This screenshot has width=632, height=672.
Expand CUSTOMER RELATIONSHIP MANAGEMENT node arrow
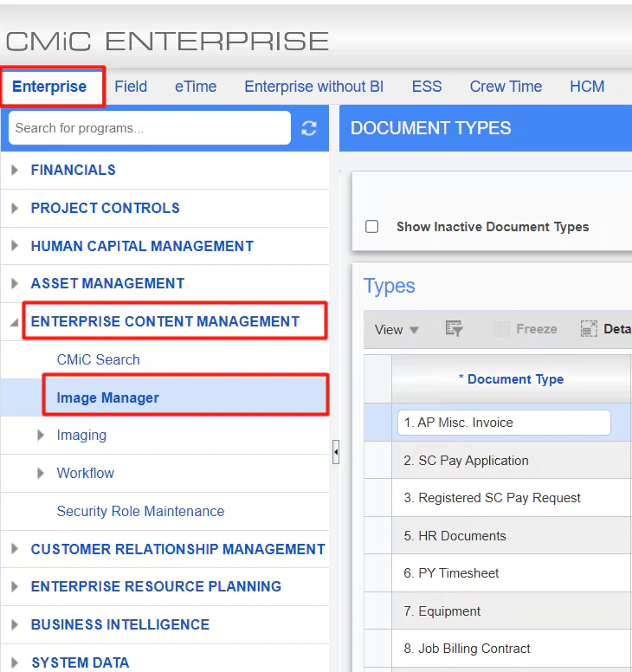(15, 549)
